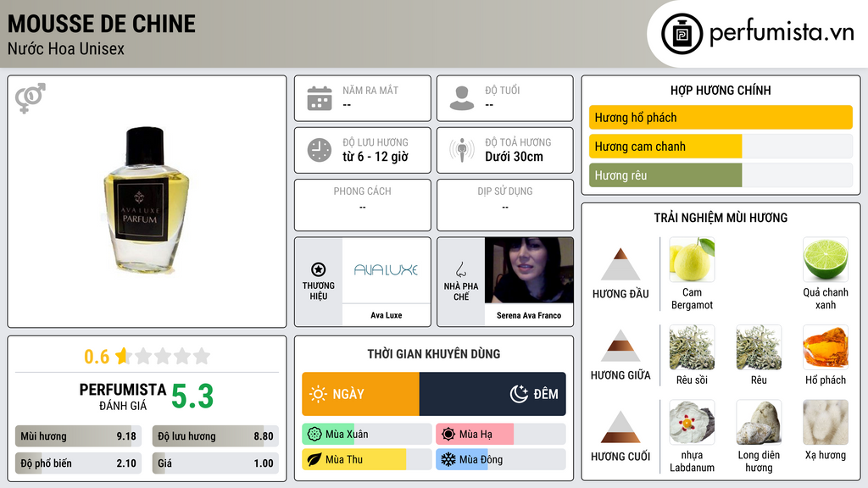Click the Độ lưu hương 8.80 score bar

tap(215, 436)
